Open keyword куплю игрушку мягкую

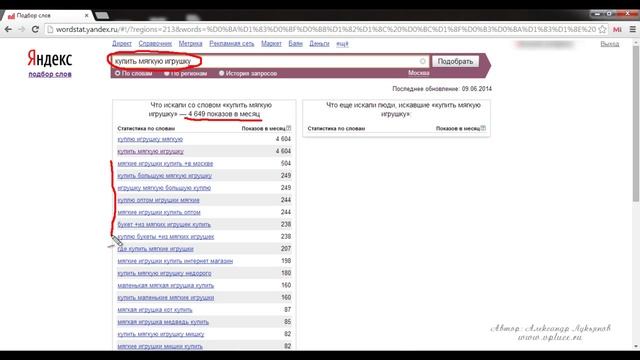point(150,139)
